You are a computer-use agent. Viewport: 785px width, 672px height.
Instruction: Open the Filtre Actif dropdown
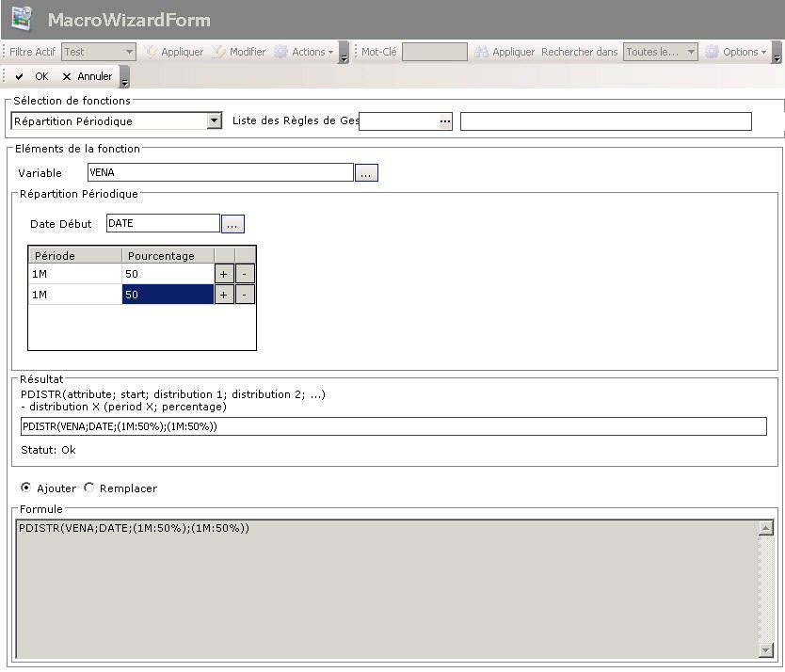pos(129,52)
